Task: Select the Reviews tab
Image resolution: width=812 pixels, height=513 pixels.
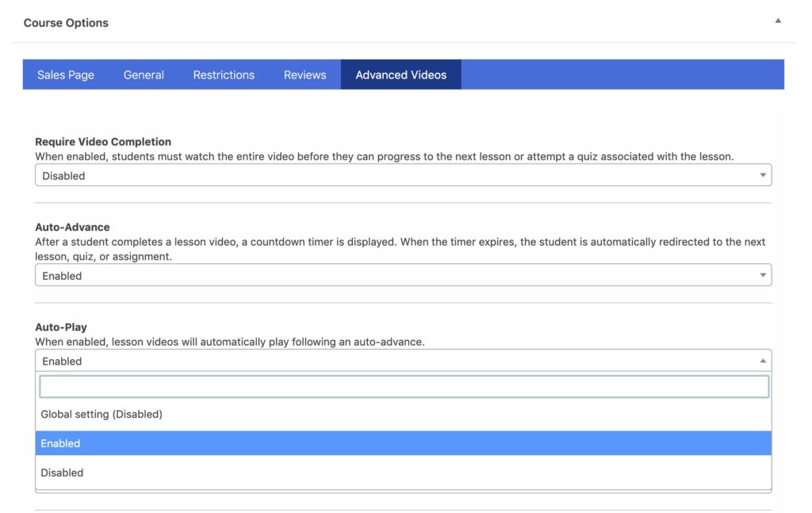Action: [305, 75]
